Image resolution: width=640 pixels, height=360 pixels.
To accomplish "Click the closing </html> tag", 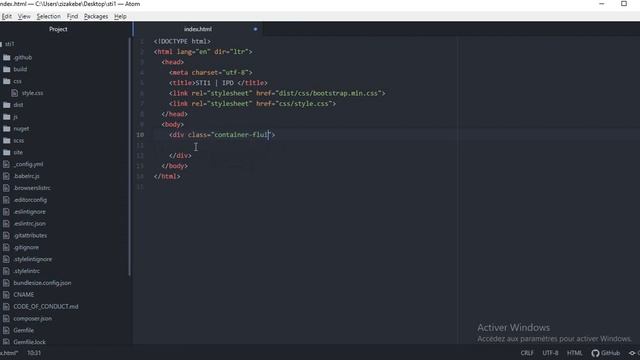I will click(167, 176).
